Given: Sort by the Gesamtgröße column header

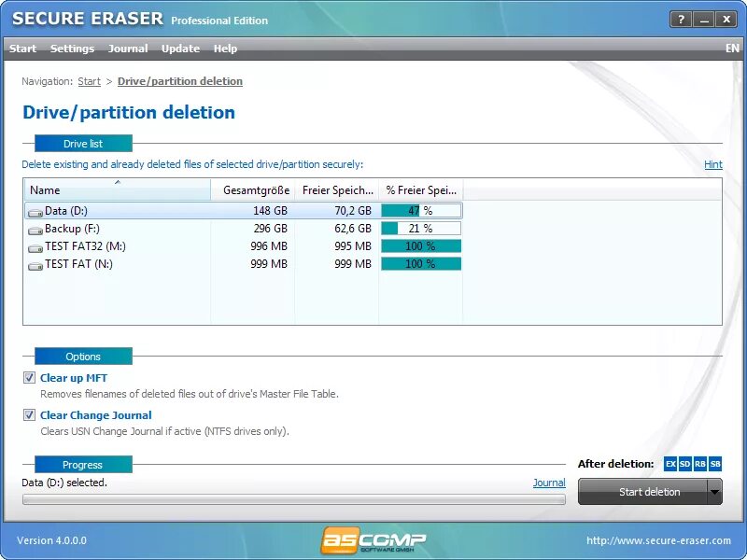Looking at the screenshot, I should pyautogui.click(x=253, y=190).
